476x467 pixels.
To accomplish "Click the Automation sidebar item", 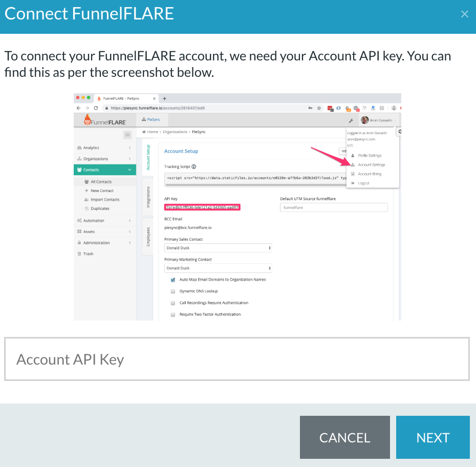I will (94, 221).
